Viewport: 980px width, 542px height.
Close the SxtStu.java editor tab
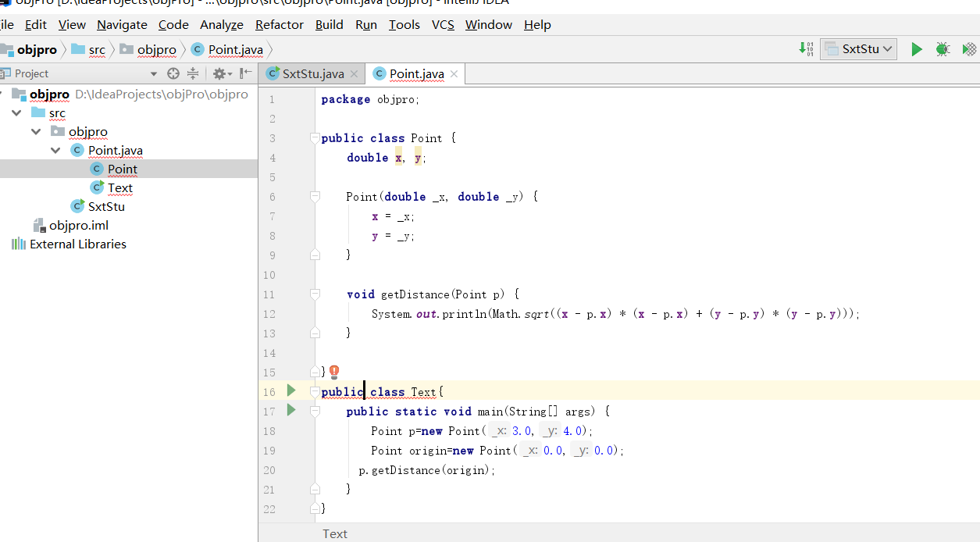[354, 74]
